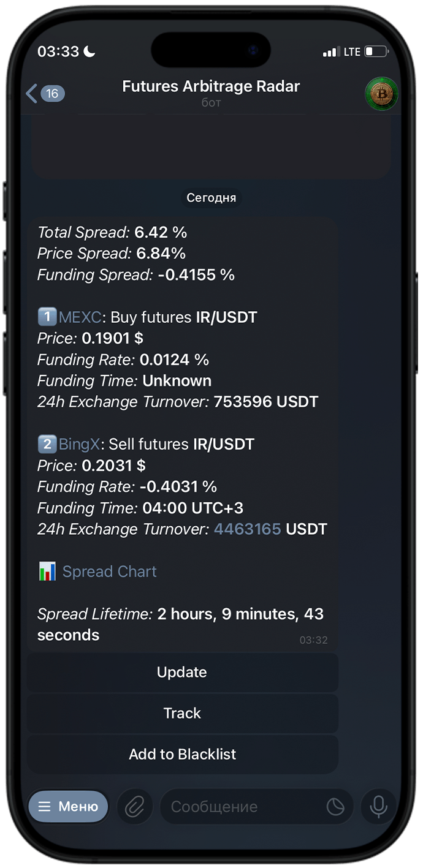Open the Spread Chart link
Image resolution: width=423 pixels, height=868 pixels.
click(x=109, y=571)
